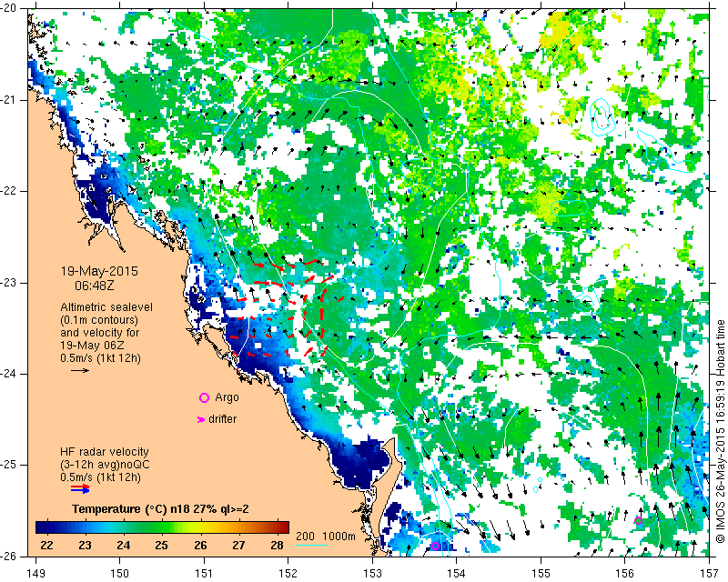The width and height of the screenshot is (728, 582).
Task: Click the (3-12h avg)noQC text
Action: [105, 465]
